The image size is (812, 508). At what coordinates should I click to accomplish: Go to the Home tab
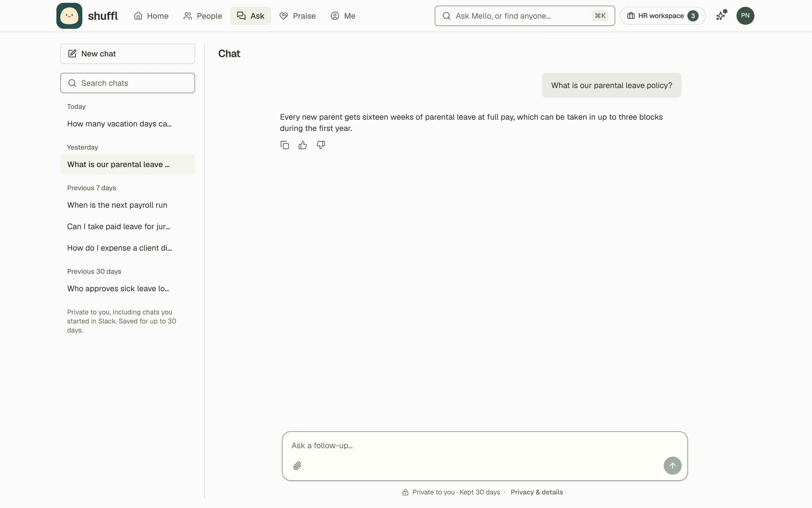coord(151,16)
